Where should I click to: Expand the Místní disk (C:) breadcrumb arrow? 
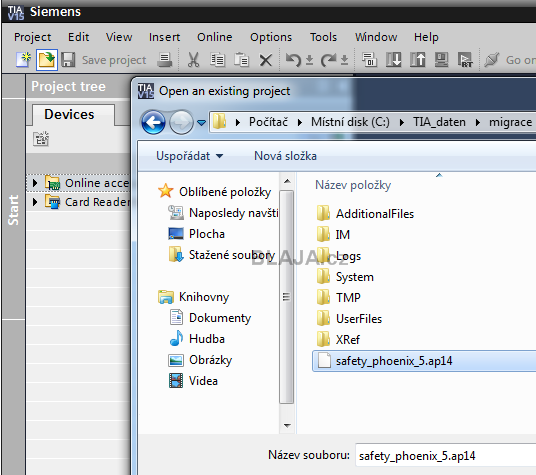402,122
